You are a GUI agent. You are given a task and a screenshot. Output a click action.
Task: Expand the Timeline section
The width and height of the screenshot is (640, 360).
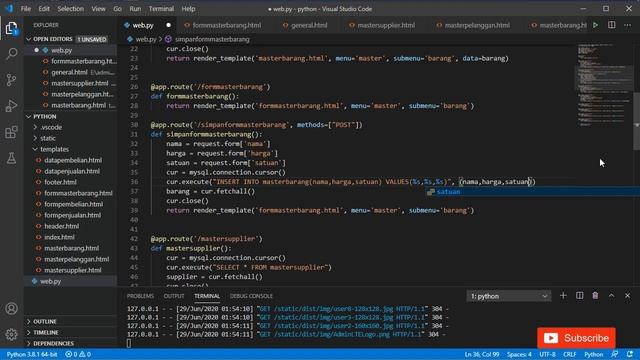[71, 333]
